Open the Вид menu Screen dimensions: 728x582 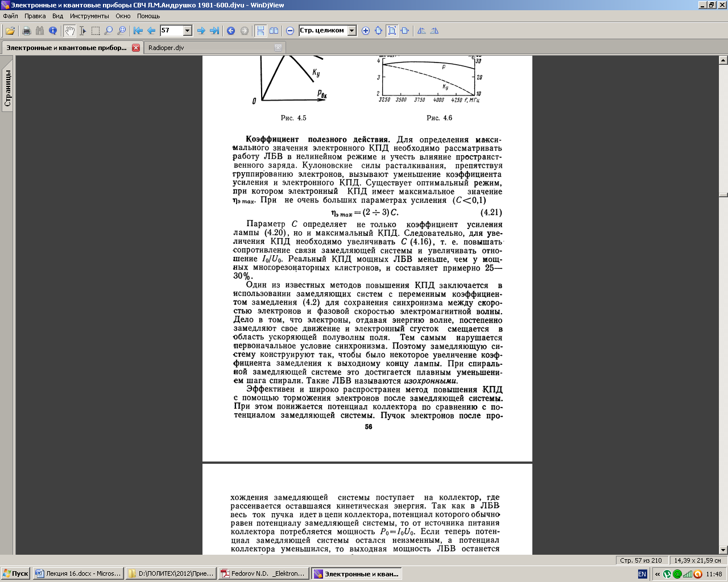click(x=57, y=16)
